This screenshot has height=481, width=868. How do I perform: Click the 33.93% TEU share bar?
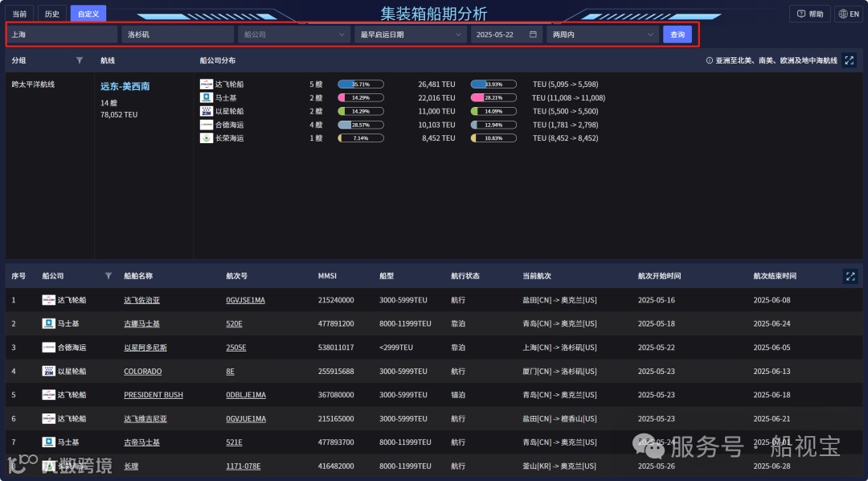point(493,84)
